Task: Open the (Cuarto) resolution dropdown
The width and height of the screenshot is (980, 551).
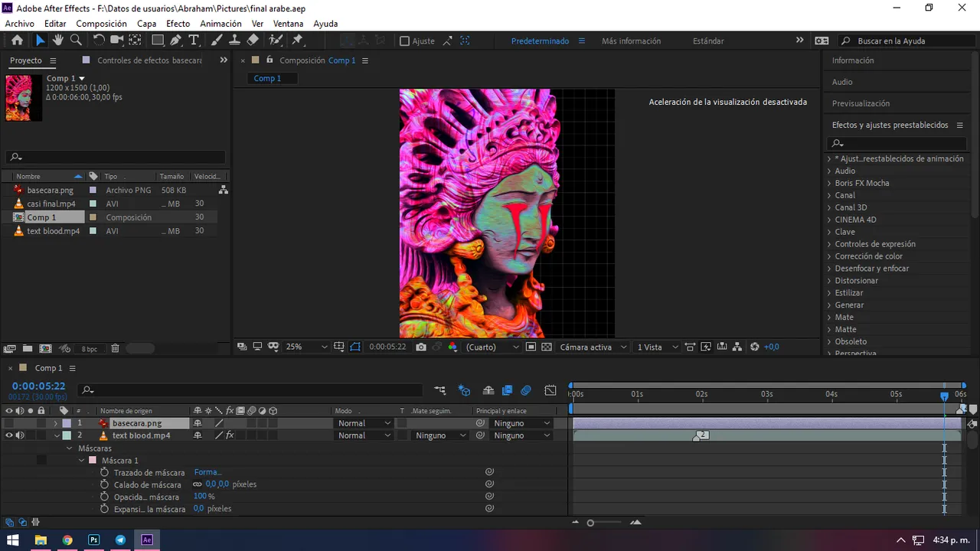Action: (492, 347)
